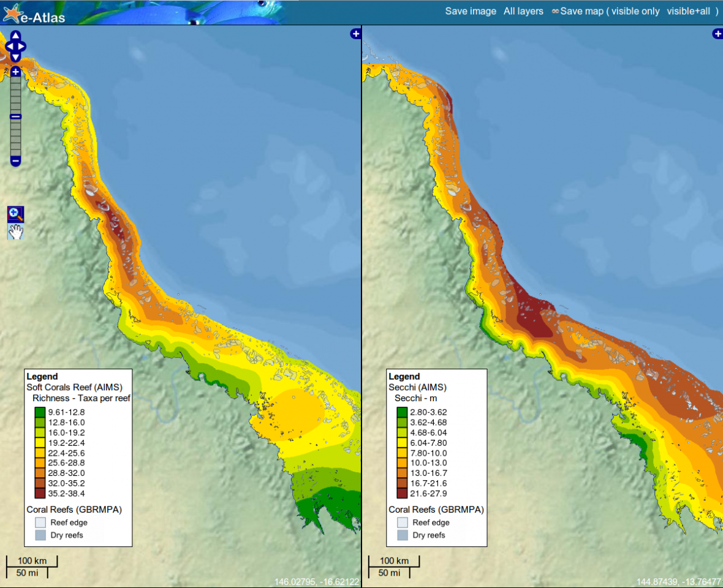Image resolution: width=723 pixels, height=588 pixels.
Task: Select the hand pan tool
Action: 16,232
